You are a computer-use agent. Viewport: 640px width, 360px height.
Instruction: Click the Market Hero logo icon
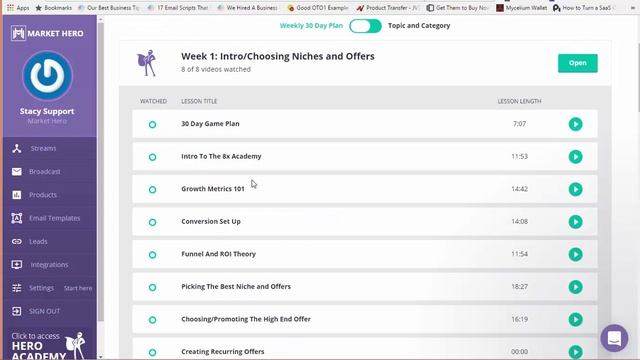pos(18,33)
